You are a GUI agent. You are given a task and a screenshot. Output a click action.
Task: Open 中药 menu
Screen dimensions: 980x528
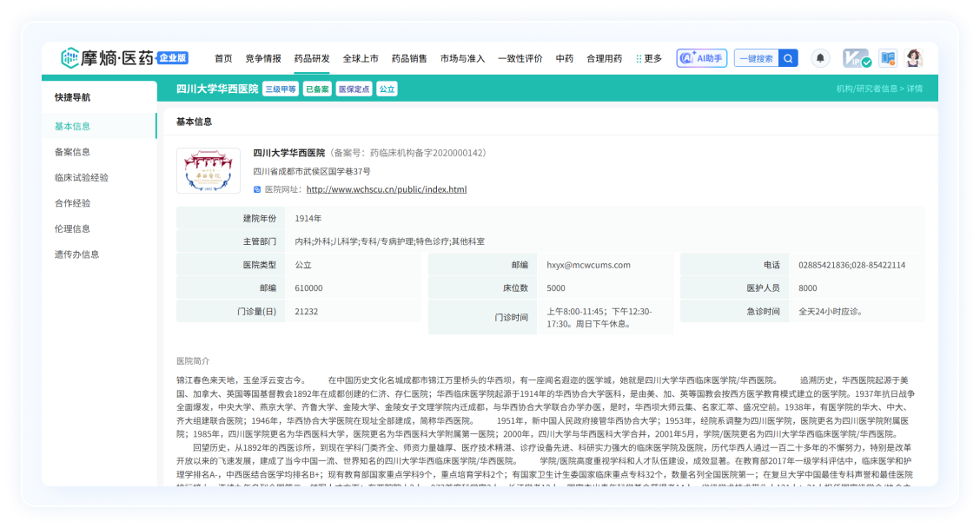click(x=565, y=58)
